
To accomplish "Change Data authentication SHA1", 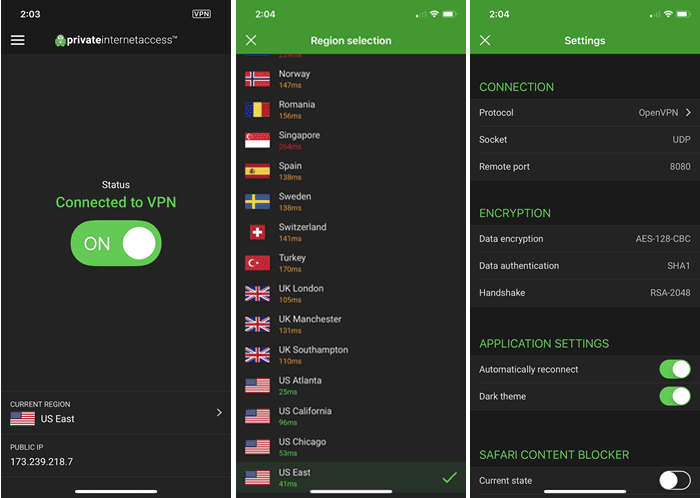I will 585,266.
